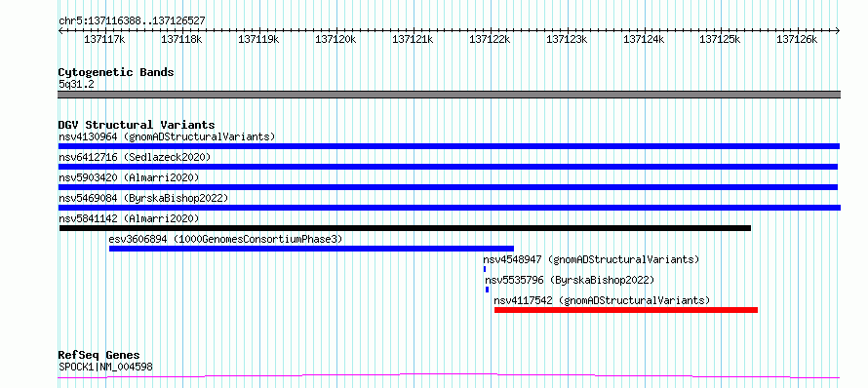Click ruler position 137118k
This screenshot has height=388, width=868.
click(181, 39)
